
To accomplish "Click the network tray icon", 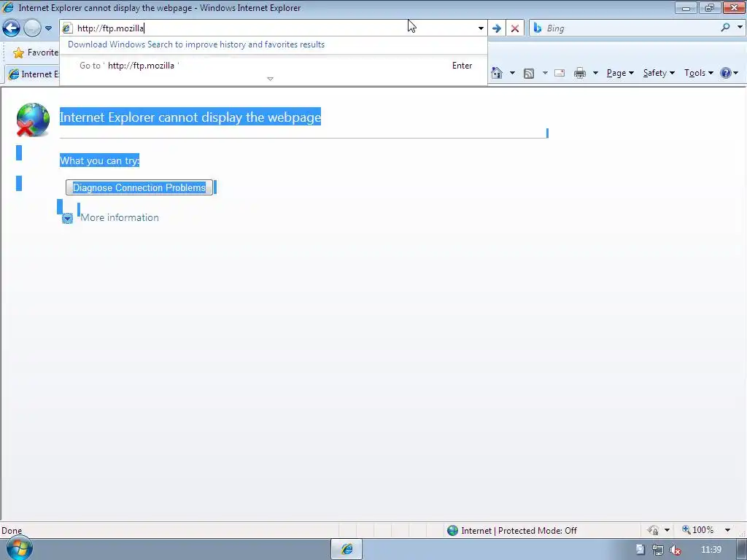I will [657, 550].
